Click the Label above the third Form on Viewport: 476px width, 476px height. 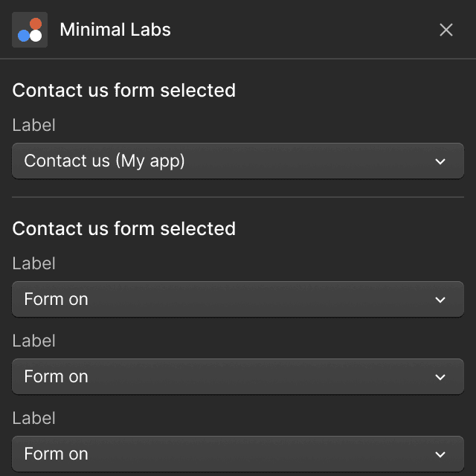34,418
